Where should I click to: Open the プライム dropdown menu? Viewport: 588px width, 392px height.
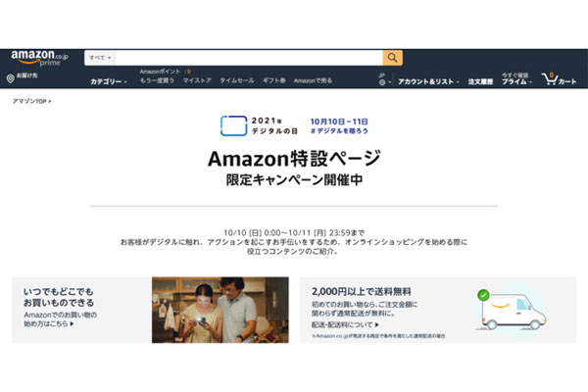(x=516, y=81)
